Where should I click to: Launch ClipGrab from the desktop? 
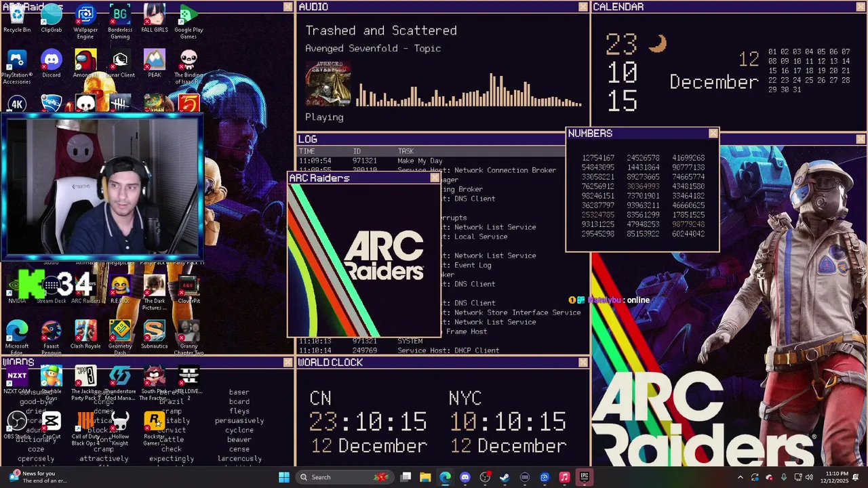click(x=52, y=19)
